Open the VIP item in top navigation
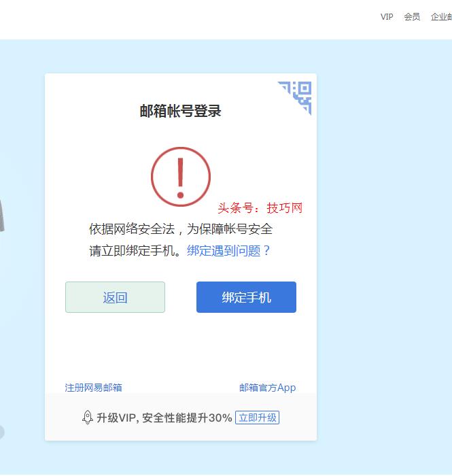Viewport: 452px width, 476px height. [x=387, y=17]
